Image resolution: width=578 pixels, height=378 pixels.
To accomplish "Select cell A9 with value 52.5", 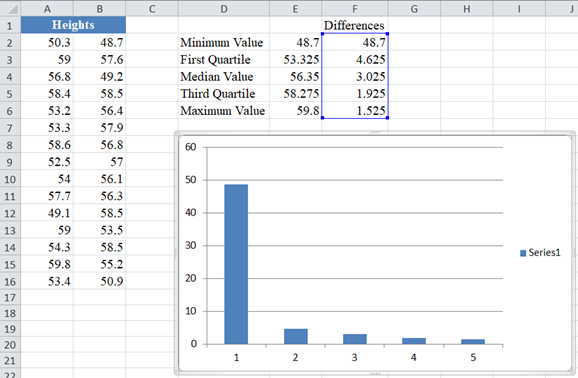I will click(47, 162).
